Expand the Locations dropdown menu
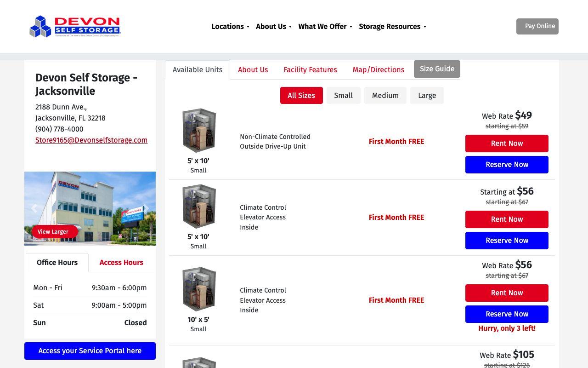The width and height of the screenshot is (588, 368). 230,27
